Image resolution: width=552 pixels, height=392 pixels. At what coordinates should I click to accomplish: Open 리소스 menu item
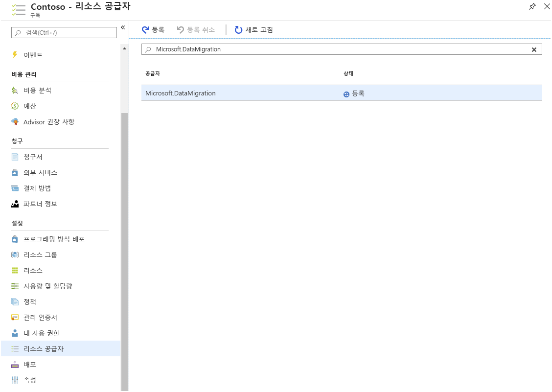coord(33,271)
